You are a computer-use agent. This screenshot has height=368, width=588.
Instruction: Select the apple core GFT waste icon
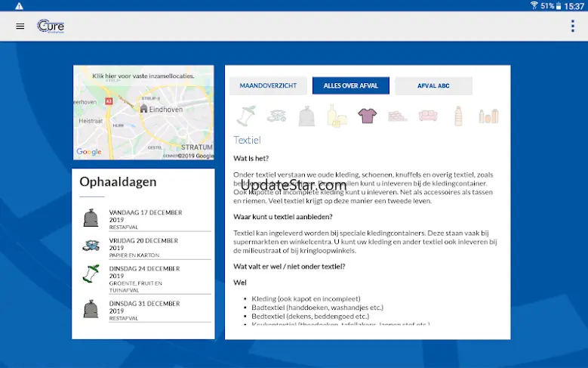coord(246,116)
